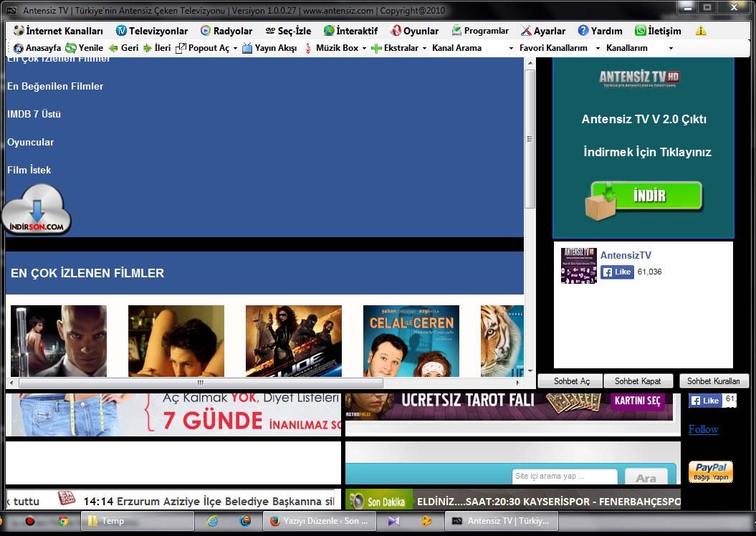The height and width of the screenshot is (536, 756).
Task: Open Radyolar menu
Action: pyautogui.click(x=226, y=31)
